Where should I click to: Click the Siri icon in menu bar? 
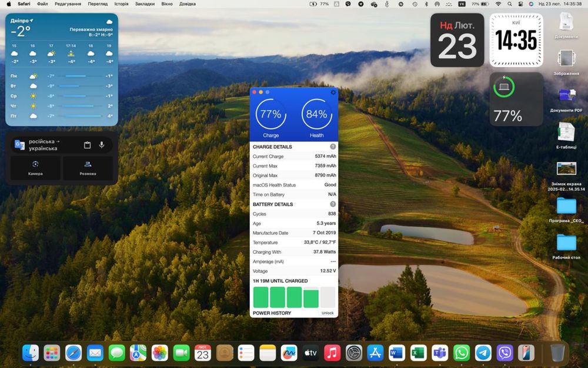(x=531, y=4)
